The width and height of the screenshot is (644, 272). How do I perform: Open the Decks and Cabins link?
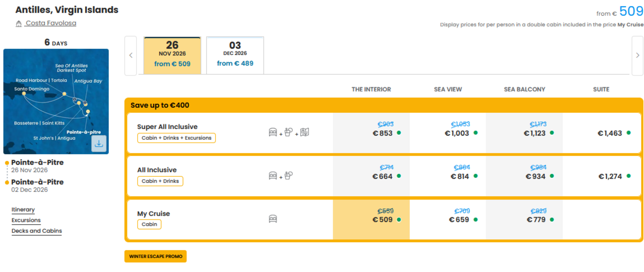pyautogui.click(x=37, y=231)
